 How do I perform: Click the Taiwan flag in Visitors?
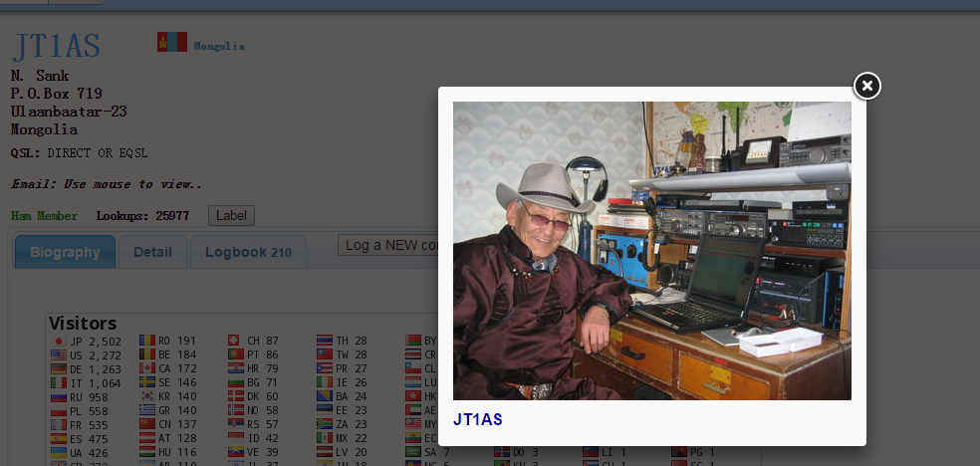click(325, 354)
